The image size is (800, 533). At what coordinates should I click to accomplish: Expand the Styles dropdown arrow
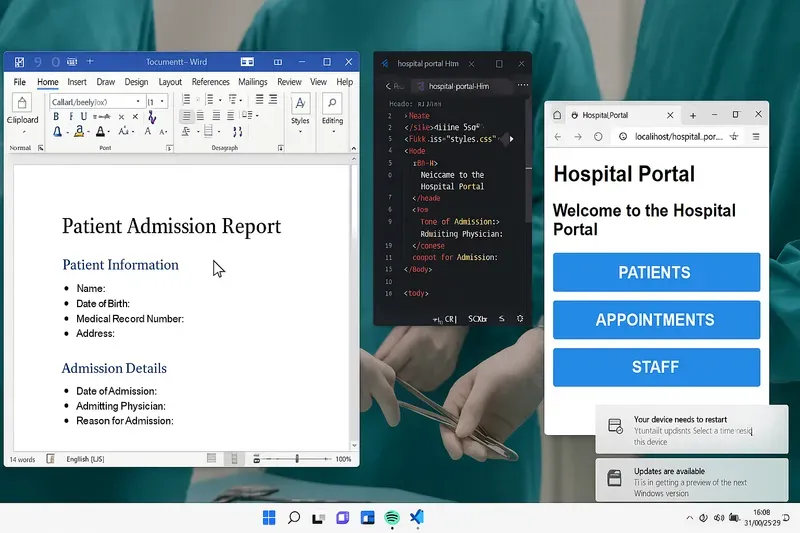301,132
